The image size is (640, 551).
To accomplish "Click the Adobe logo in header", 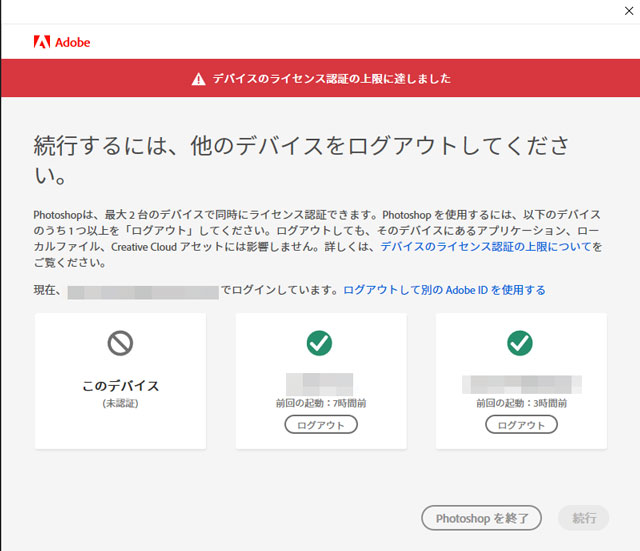I will tap(62, 42).
